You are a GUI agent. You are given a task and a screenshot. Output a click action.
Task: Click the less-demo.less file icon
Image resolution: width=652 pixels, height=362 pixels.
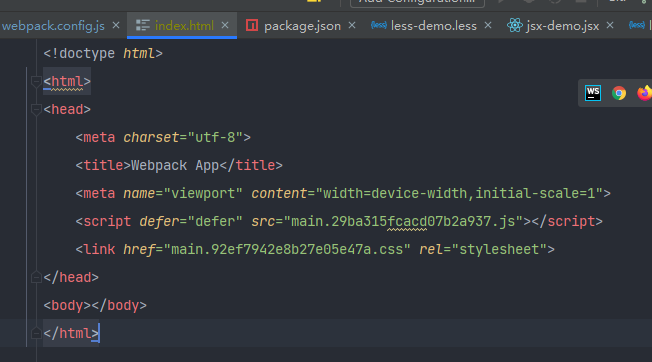click(x=379, y=25)
